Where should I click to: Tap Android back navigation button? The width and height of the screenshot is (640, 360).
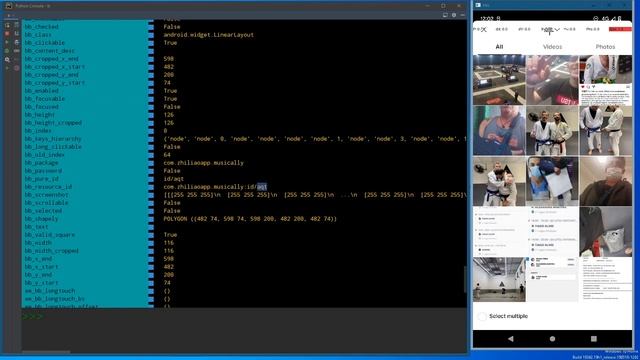pyautogui.click(x=511, y=339)
